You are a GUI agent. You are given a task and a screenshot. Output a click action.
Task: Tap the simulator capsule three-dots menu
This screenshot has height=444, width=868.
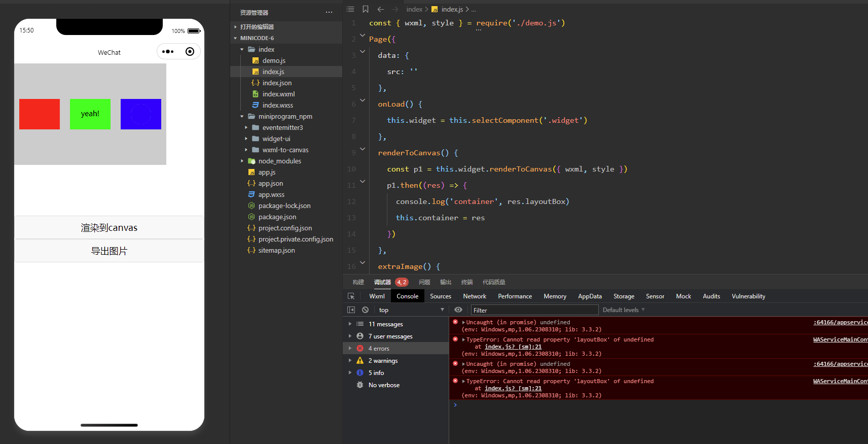[x=168, y=52]
